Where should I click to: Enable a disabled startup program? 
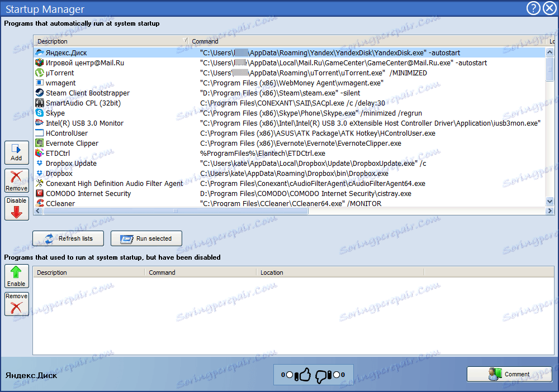(x=16, y=276)
